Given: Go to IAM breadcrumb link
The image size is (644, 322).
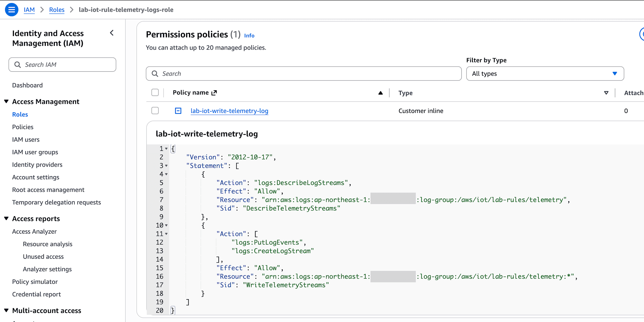Looking at the screenshot, I should point(29,10).
